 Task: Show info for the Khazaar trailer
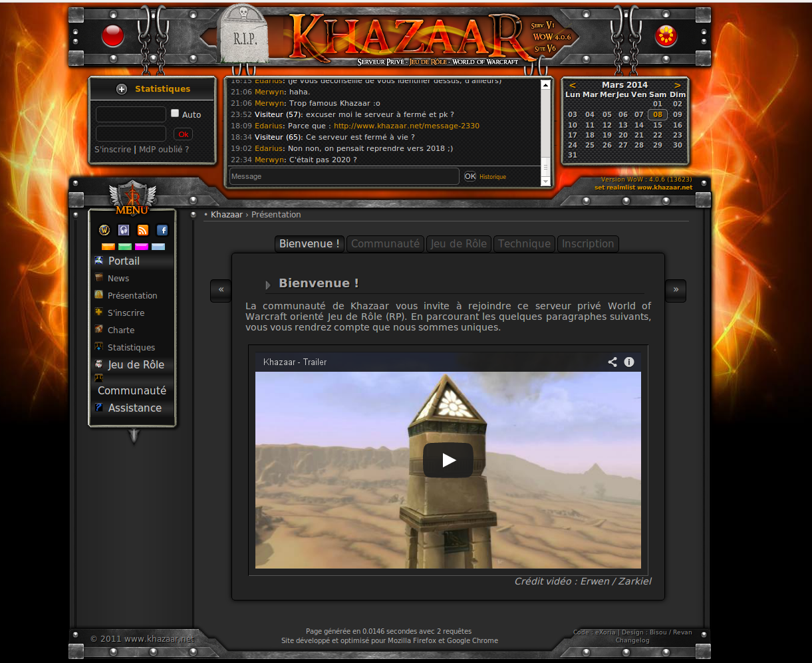tap(629, 362)
